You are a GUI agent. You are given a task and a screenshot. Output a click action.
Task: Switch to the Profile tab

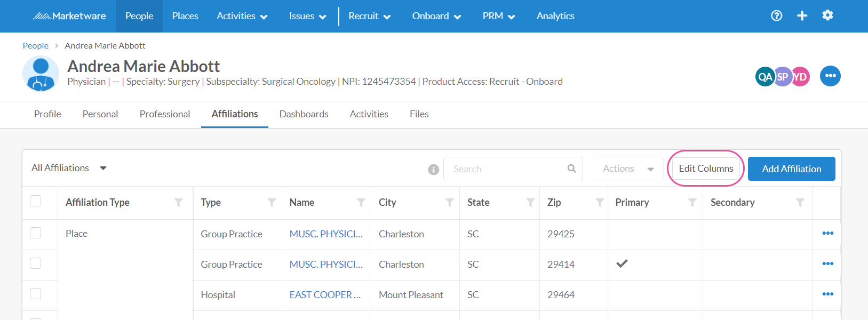coord(47,114)
